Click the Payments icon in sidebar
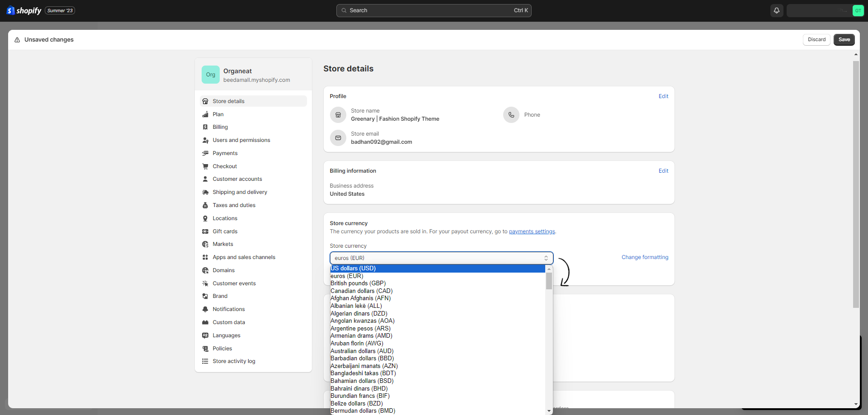 tap(205, 153)
